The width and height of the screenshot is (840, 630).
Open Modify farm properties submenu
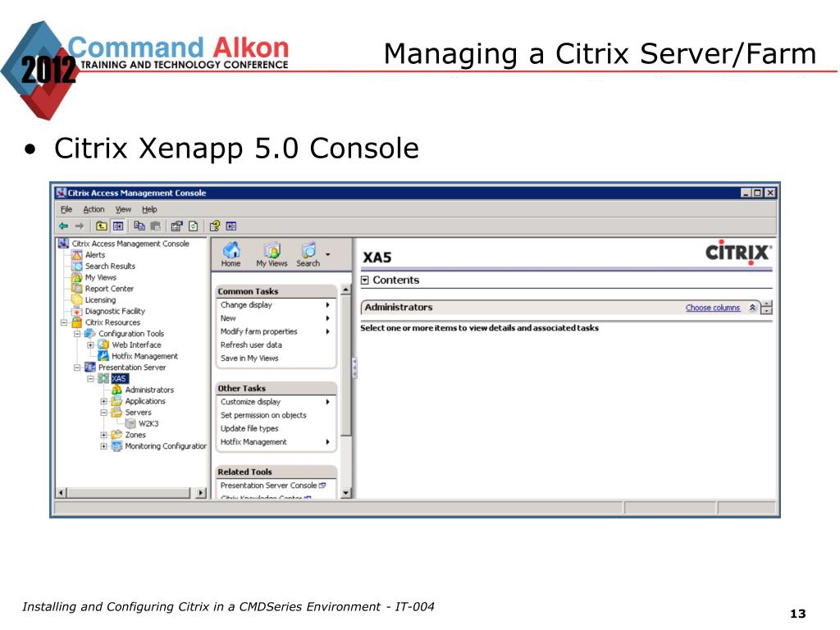point(276,331)
